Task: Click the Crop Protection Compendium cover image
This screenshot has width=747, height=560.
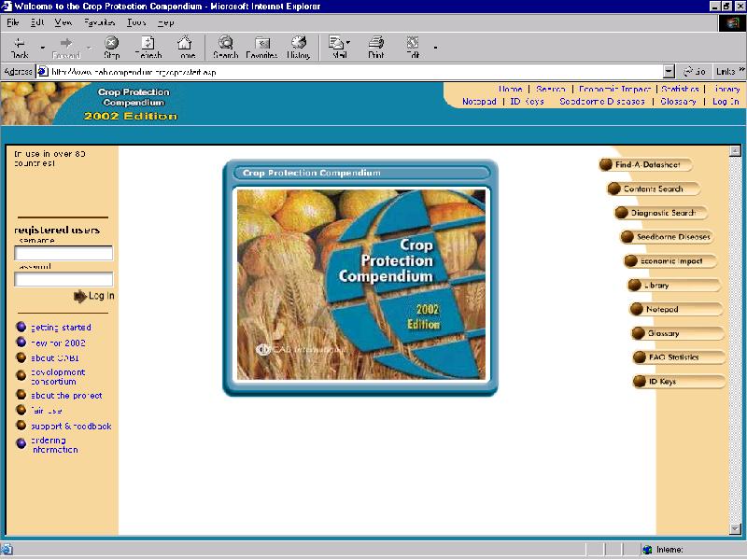Action: [x=361, y=285]
